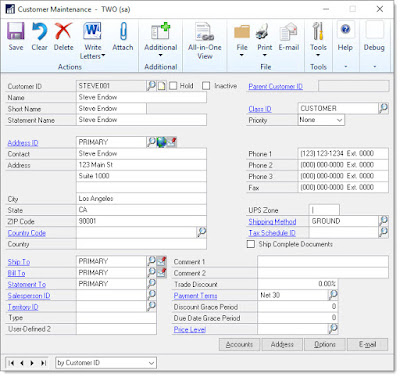Image resolution: width=400 pixels, height=377 pixels.
Task: Click the Accounts button
Action: [239, 344]
